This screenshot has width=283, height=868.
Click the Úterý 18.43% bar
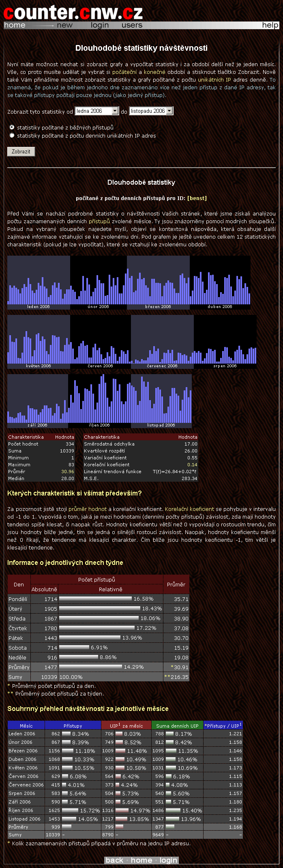[x=100, y=608]
